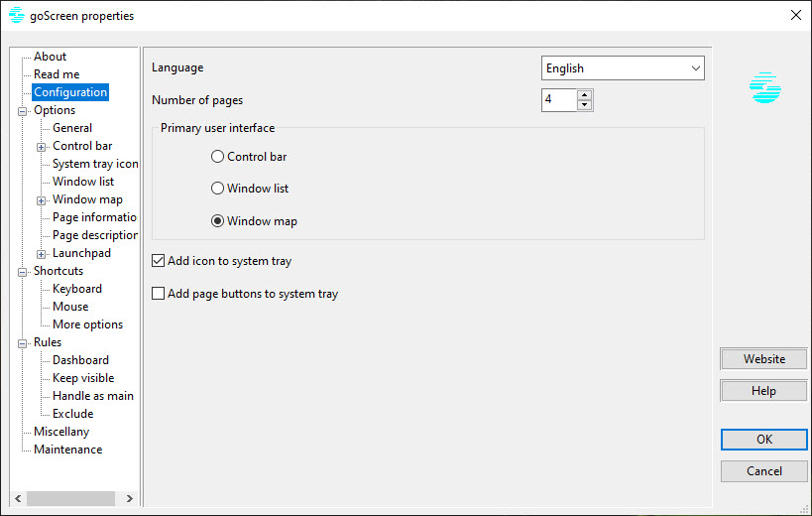Click the Website button
This screenshot has width=812, height=516.
click(x=763, y=358)
